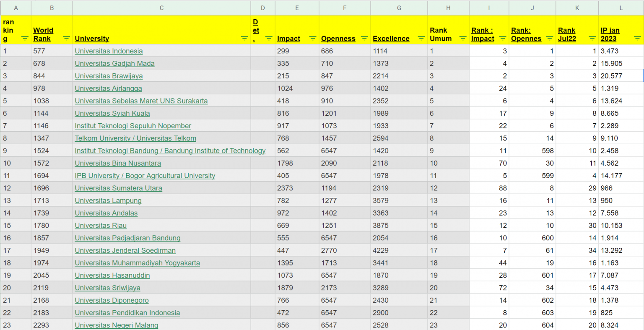This screenshot has height=330, width=644.
Task: Open the Rank Umum filter icon
Action: click(x=462, y=39)
